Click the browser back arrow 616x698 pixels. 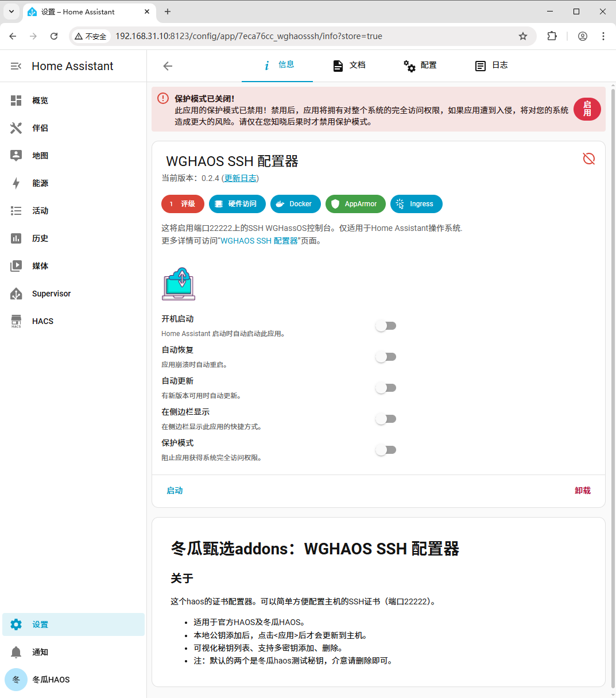tap(13, 36)
